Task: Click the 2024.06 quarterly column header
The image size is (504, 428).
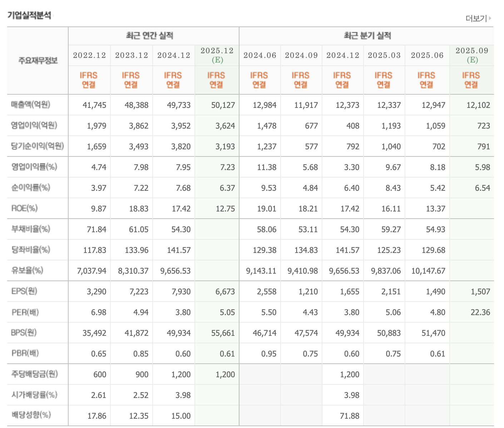Action: [x=260, y=55]
